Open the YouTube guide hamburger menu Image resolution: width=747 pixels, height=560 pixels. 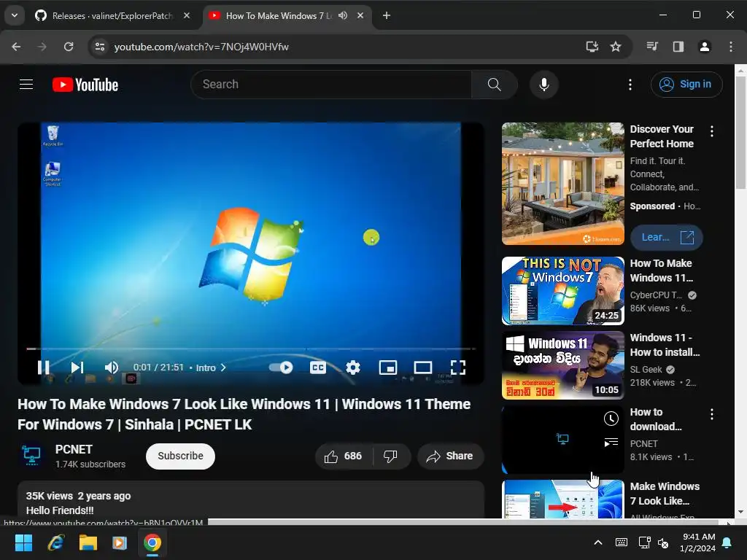tap(26, 85)
